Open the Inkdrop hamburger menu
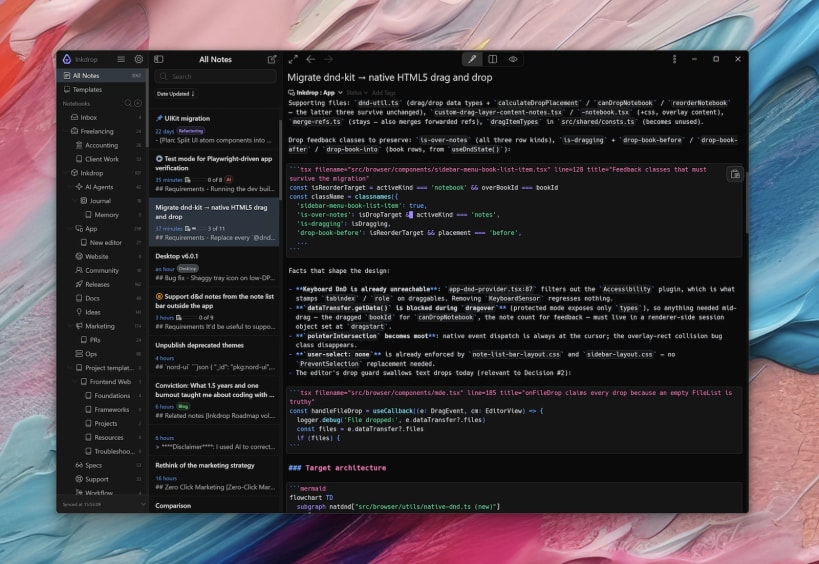The height and width of the screenshot is (564, 819). pyautogui.click(x=121, y=60)
